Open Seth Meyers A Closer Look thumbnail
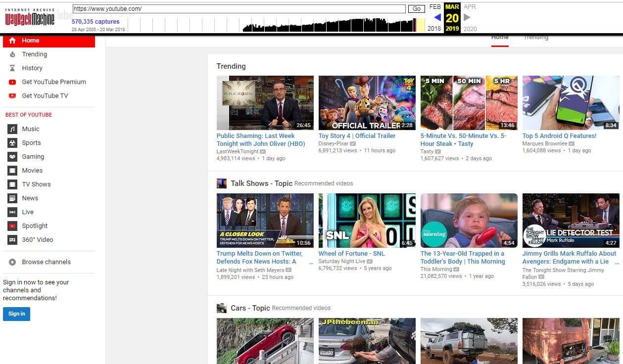Viewport: 623px width, 364px height. tap(265, 221)
